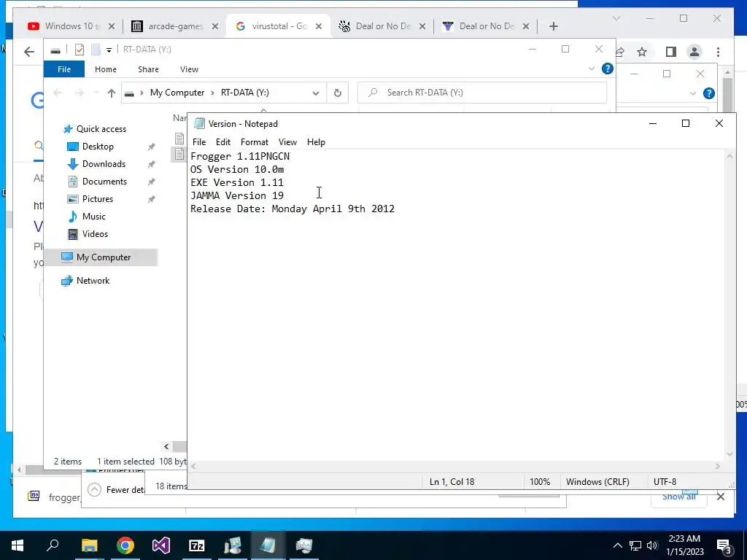Show hidden system tray icons
Viewport: 747px width, 560px height.
tap(617, 545)
